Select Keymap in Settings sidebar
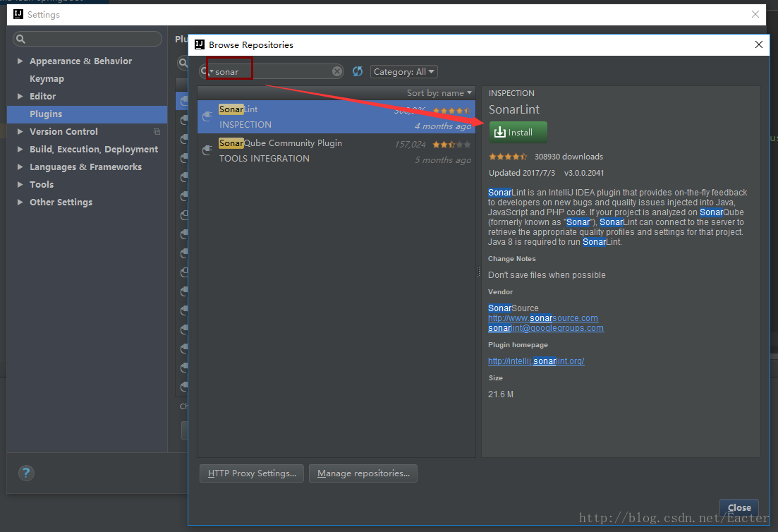The image size is (778, 532). coord(47,79)
